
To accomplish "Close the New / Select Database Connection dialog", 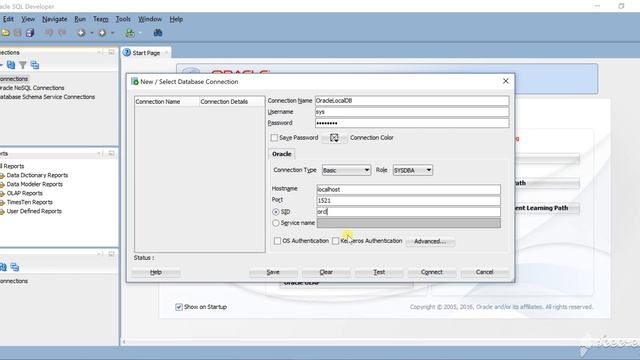I will [x=506, y=81].
